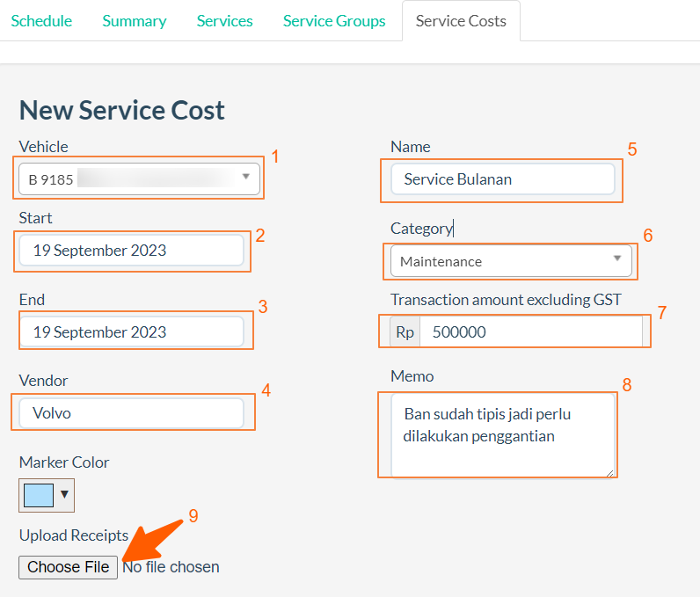Click the End date field
The image size is (700, 597).
point(131,332)
